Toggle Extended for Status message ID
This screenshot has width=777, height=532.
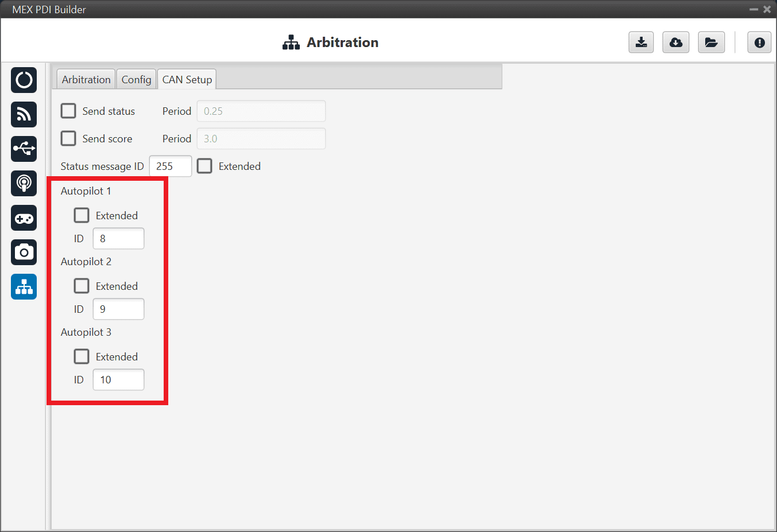pyautogui.click(x=204, y=166)
